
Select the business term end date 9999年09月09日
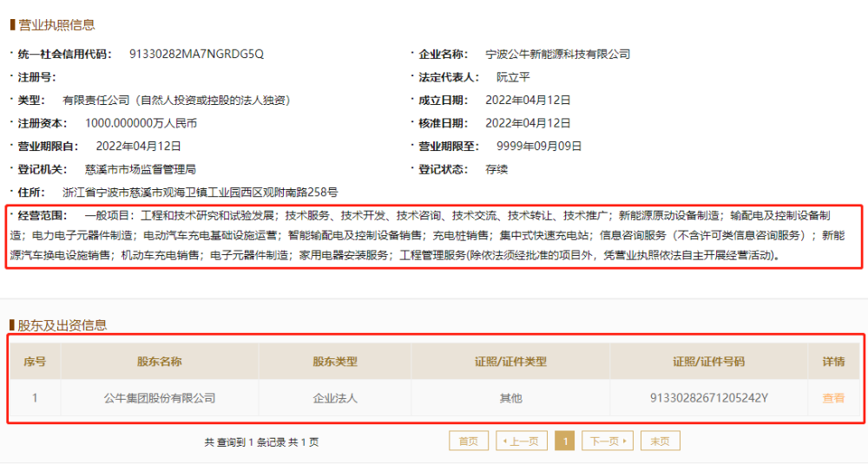[x=539, y=146]
